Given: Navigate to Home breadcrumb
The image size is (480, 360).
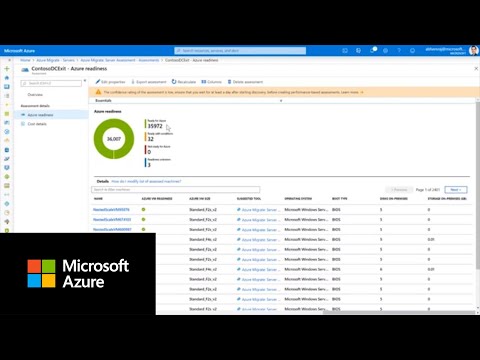Looking at the screenshot, I should click(x=25, y=60).
